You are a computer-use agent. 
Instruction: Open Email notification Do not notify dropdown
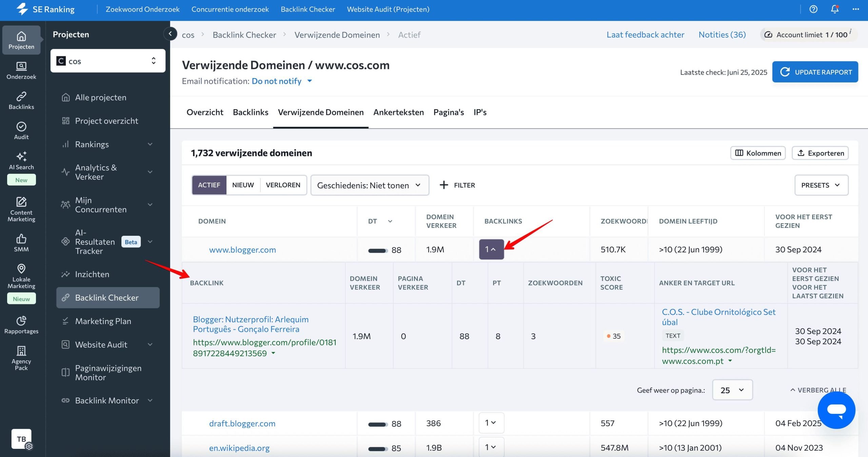pyautogui.click(x=282, y=81)
